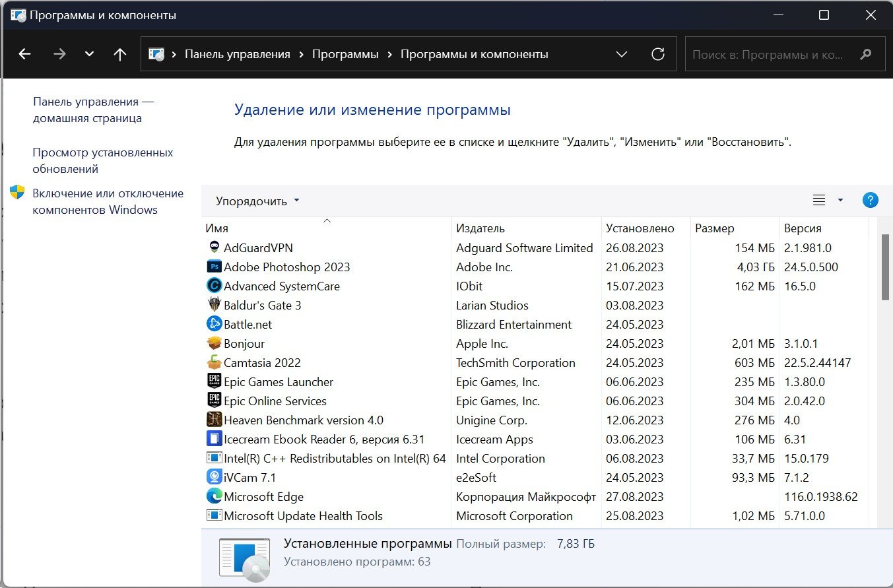The image size is (893, 588).
Task: Expand chevron after Панель управления breadcrumb
Action: click(x=301, y=54)
